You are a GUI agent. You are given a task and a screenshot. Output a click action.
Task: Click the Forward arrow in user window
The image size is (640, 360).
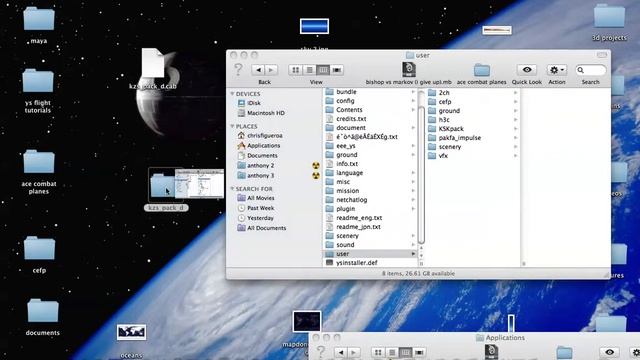tap(271, 70)
